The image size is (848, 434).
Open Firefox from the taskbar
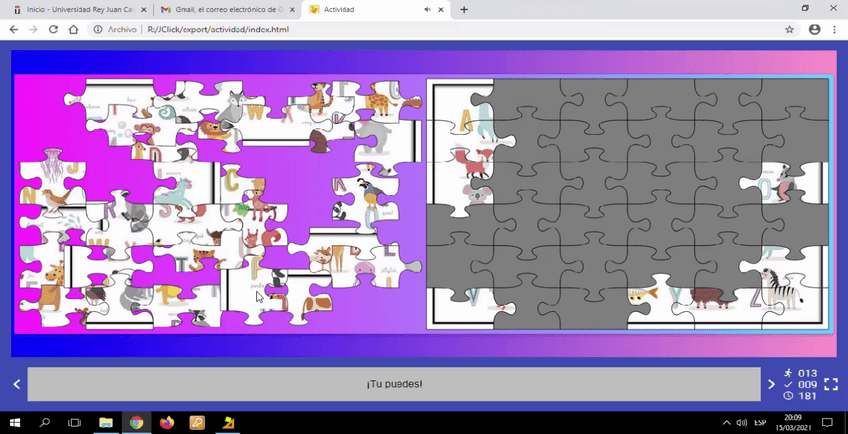point(167,422)
